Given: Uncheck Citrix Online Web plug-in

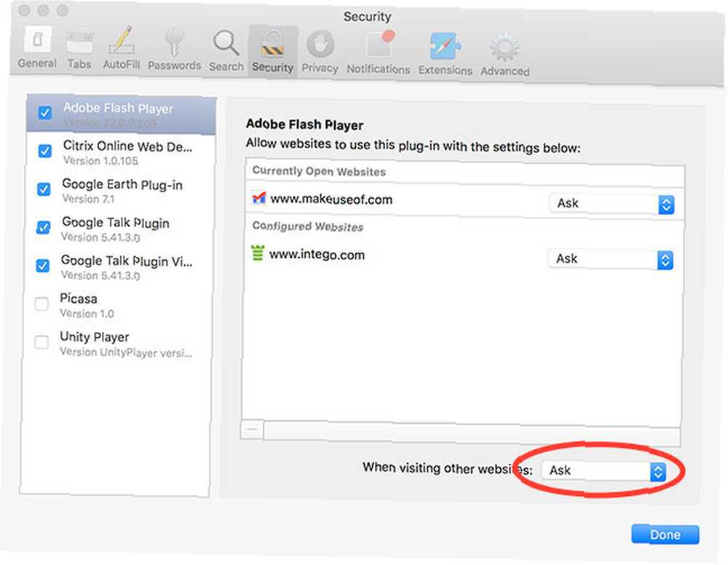Looking at the screenshot, I should [44, 151].
